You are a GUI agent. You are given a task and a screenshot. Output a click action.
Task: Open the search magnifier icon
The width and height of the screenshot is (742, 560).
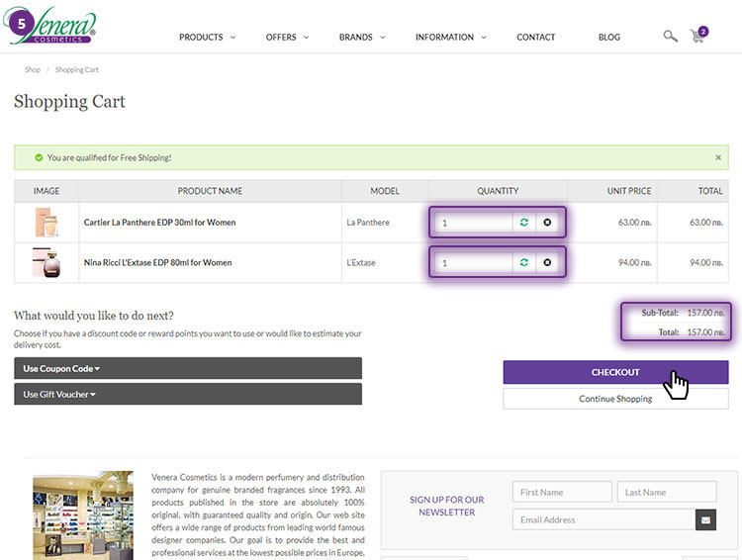click(x=670, y=36)
